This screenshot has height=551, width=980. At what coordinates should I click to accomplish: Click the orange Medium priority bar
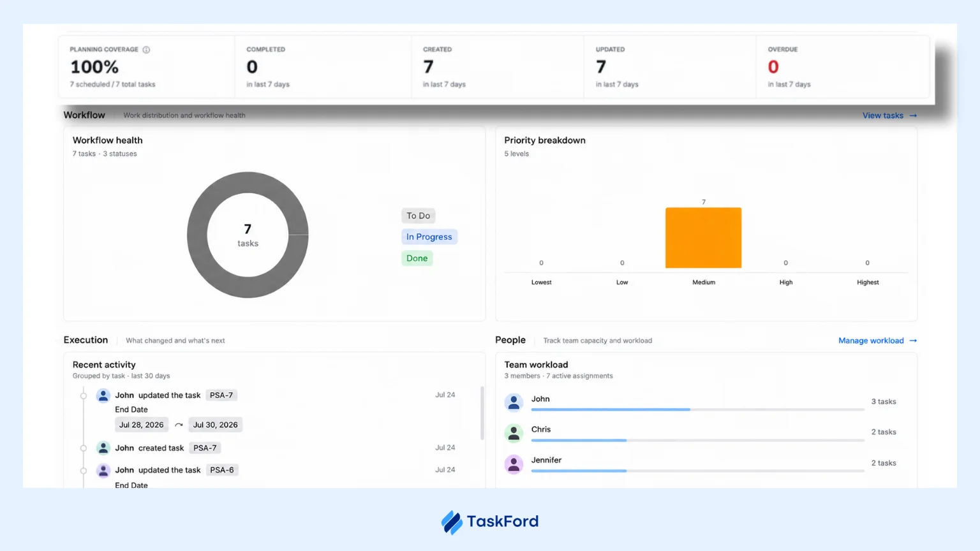[704, 238]
